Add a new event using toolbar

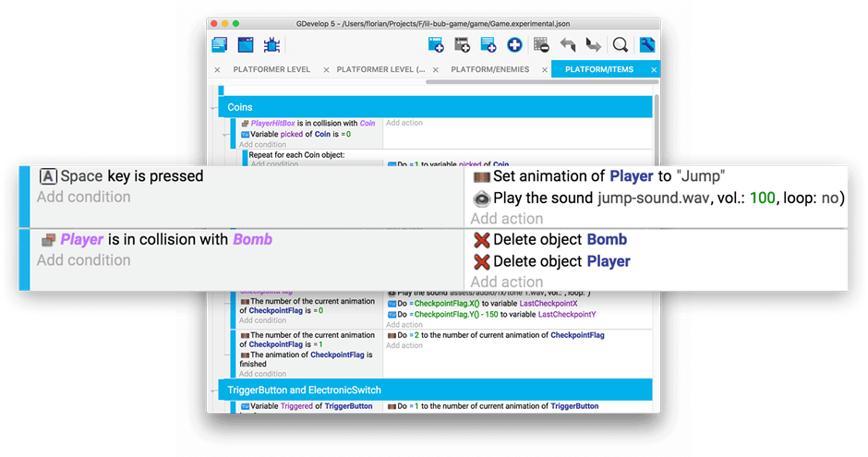click(435, 44)
